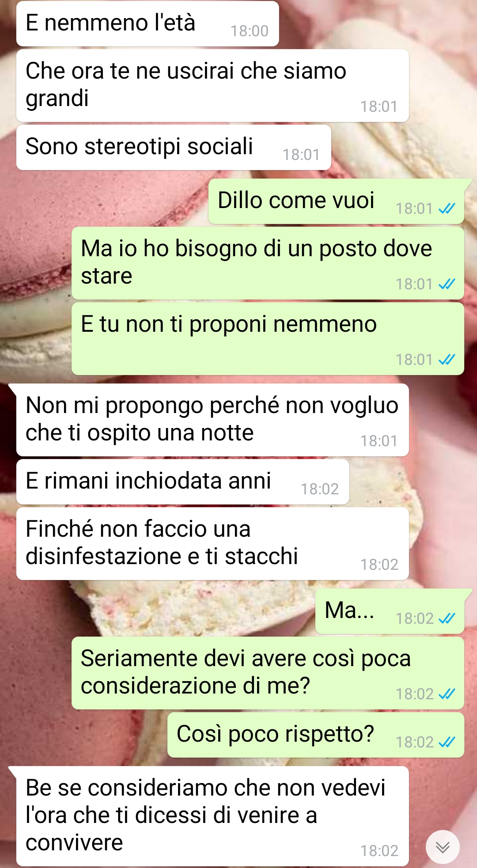Tap message 'Be se consideriamo che non vedevi'
This screenshot has height=868, width=477.
(x=212, y=816)
